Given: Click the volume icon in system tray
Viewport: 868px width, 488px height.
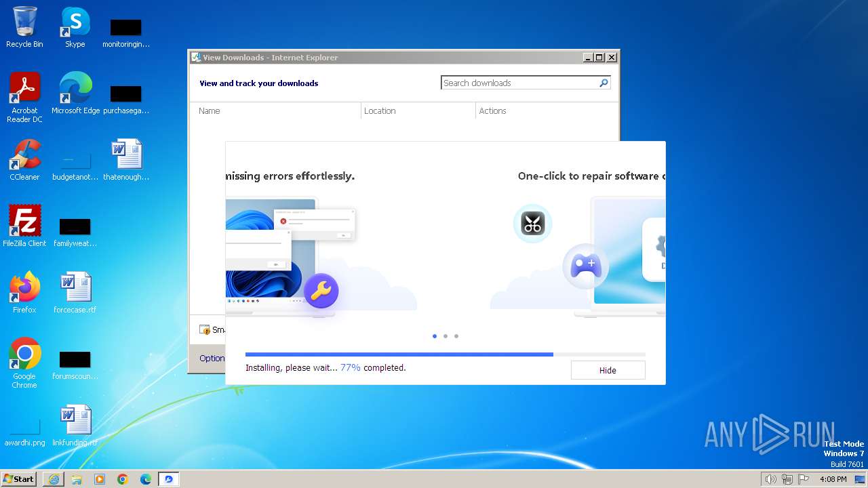Looking at the screenshot, I should [770, 479].
